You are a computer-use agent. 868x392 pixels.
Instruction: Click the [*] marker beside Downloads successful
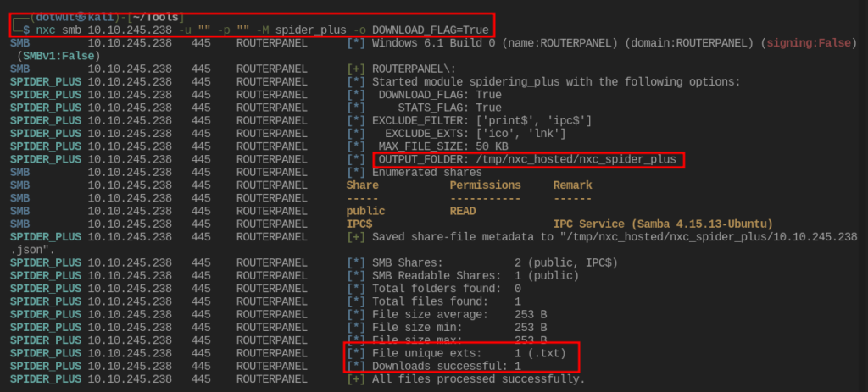[x=356, y=366]
